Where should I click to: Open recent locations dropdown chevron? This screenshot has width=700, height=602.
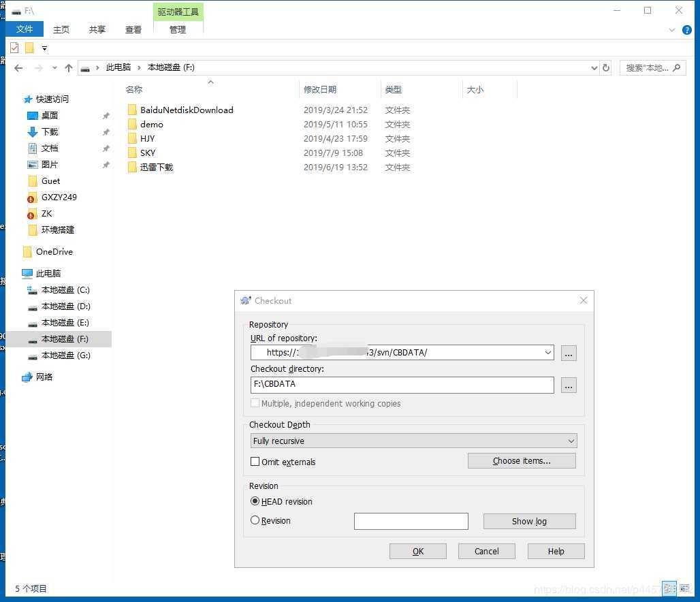[x=54, y=68]
